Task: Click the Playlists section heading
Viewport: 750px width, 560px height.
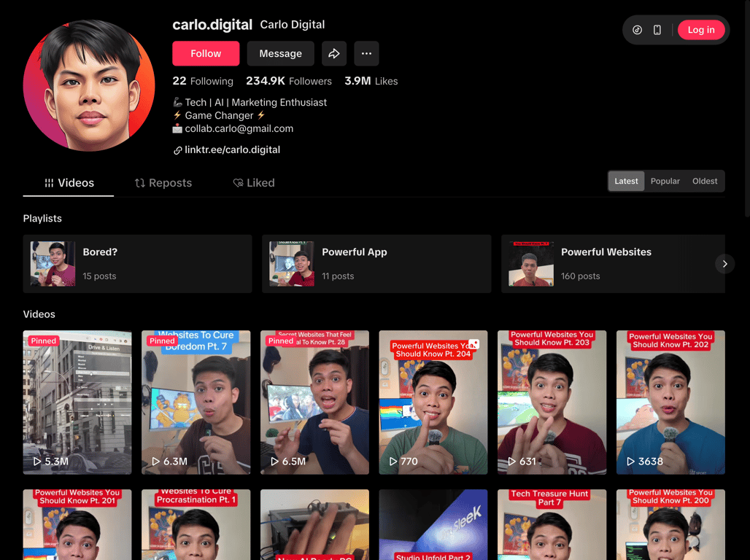Action: coord(42,218)
